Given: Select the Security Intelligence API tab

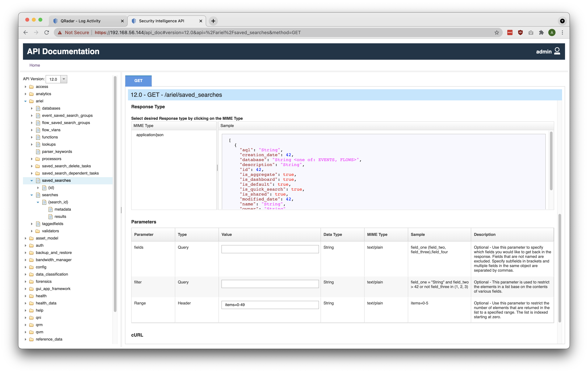Looking at the screenshot, I should tap(167, 21).
